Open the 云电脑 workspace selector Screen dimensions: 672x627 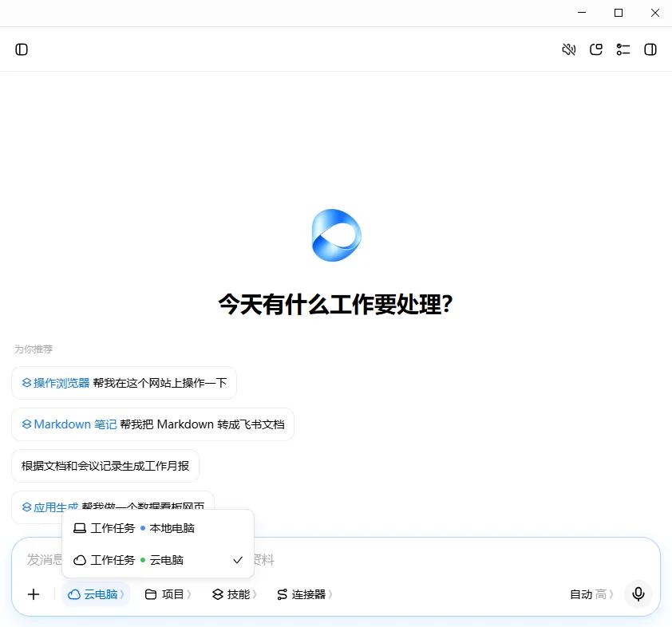point(96,594)
